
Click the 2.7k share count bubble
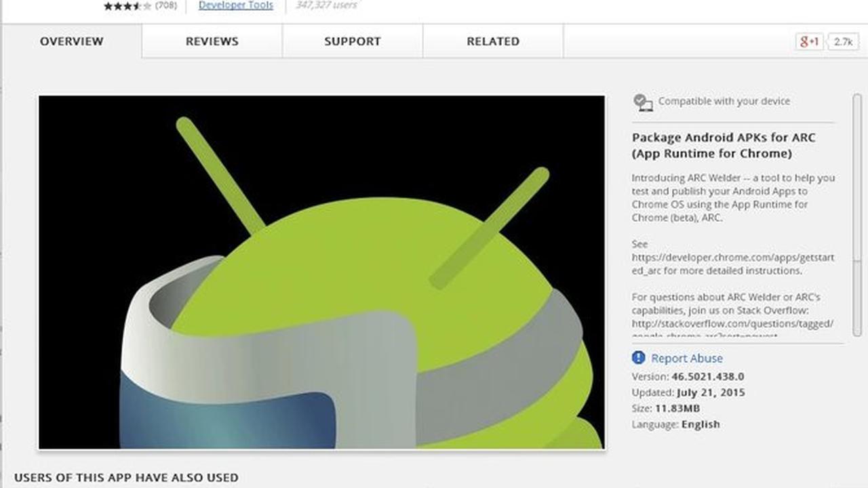tap(843, 41)
